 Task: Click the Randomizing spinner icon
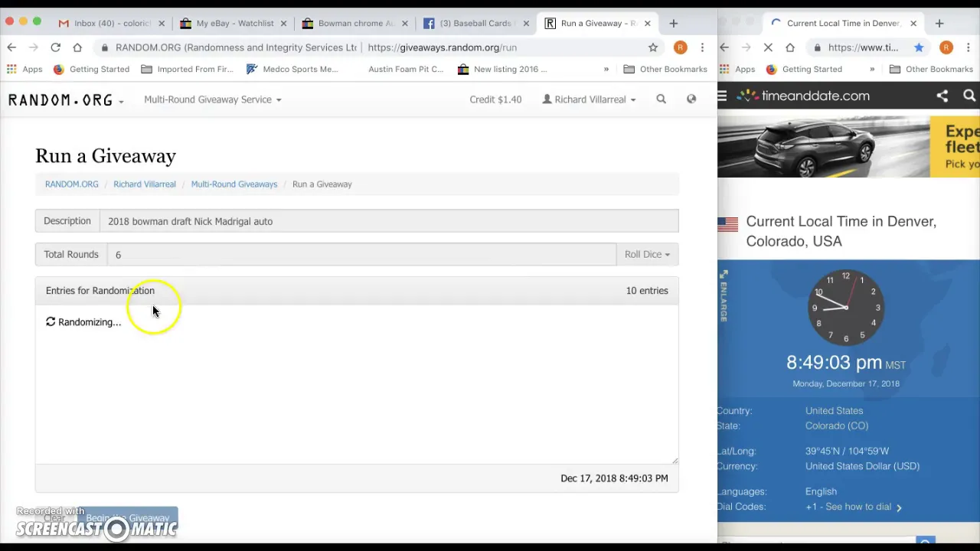tap(51, 322)
